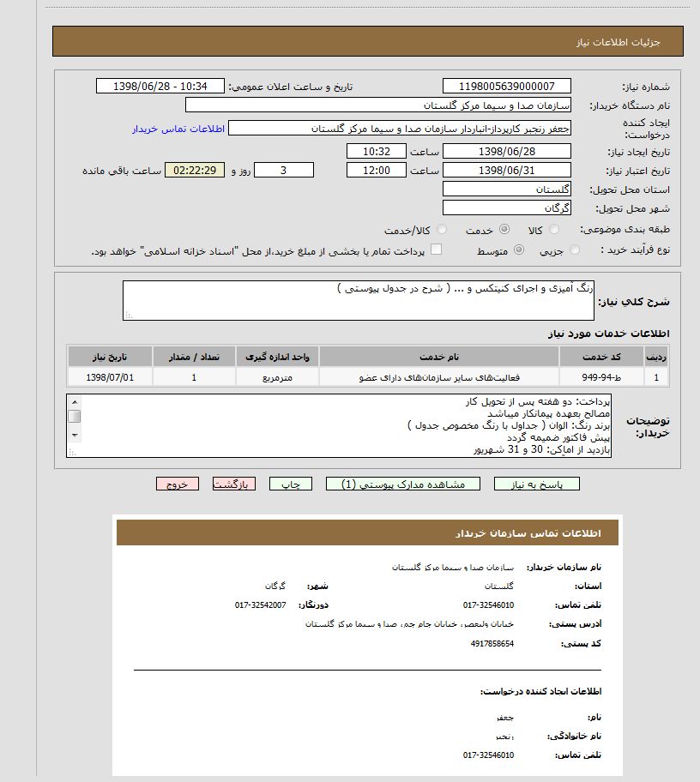This screenshot has height=782, width=700.
Task: Click the days field showing 3
Action: [284, 169]
